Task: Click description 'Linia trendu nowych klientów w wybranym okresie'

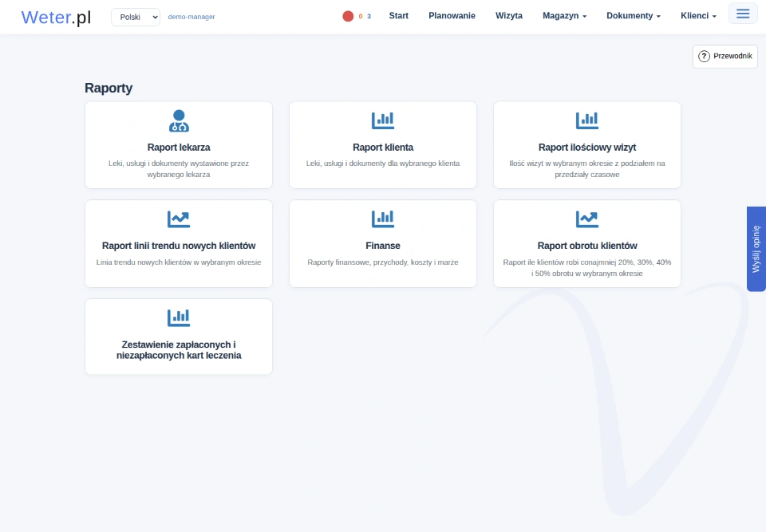Action: click(178, 262)
